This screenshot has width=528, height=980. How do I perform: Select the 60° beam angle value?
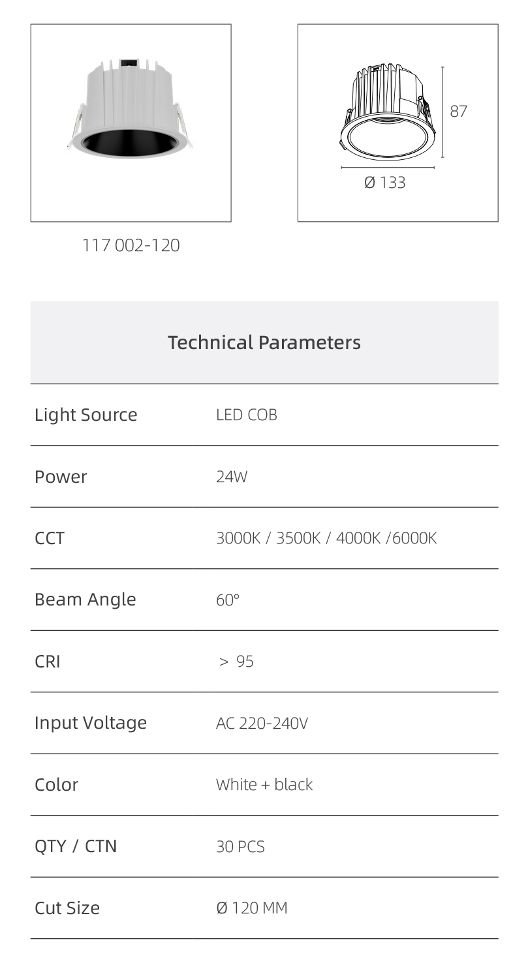point(228,600)
